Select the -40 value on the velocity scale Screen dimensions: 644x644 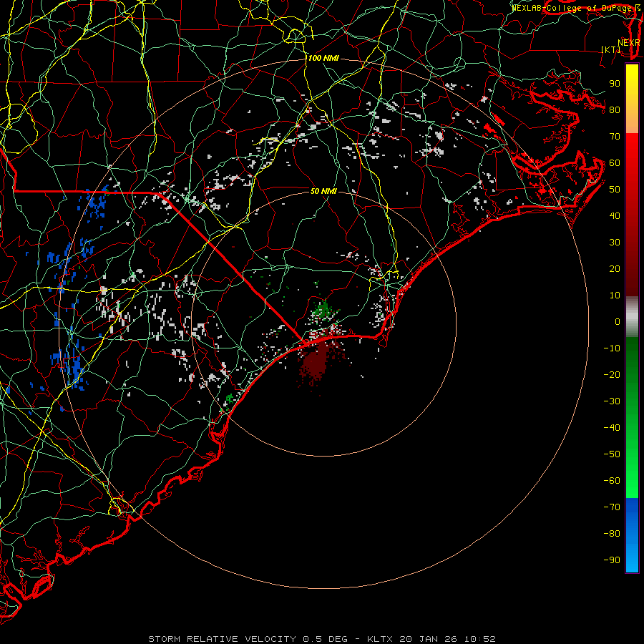pyautogui.click(x=612, y=428)
